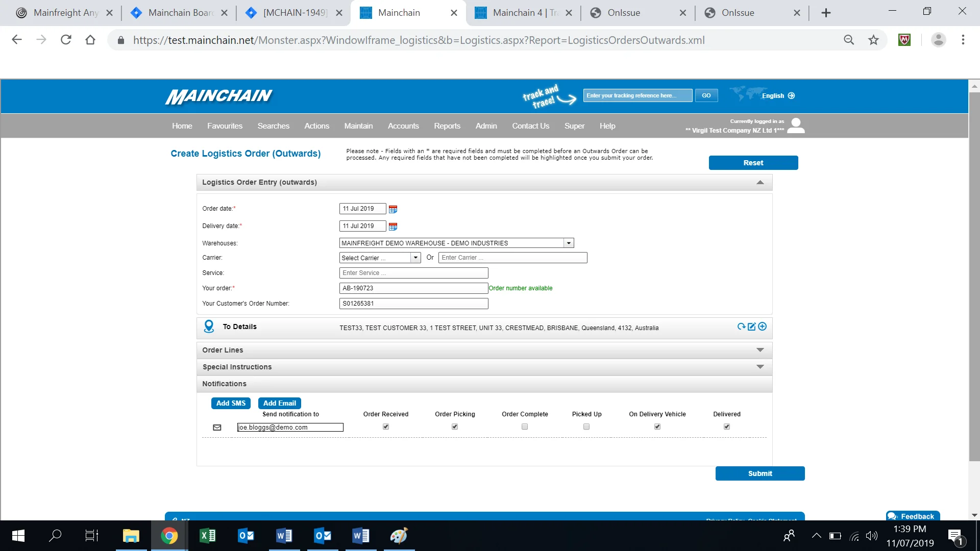The height and width of the screenshot is (551, 980).
Task: Click the Add Email notification button icon
Action: tap(279, 403)
